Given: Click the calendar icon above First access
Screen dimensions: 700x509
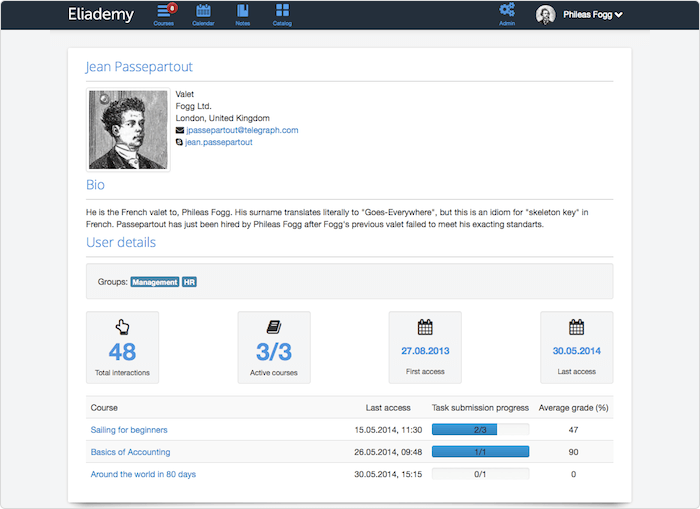Looking at the screenshot, I should (x=425, y=327).
